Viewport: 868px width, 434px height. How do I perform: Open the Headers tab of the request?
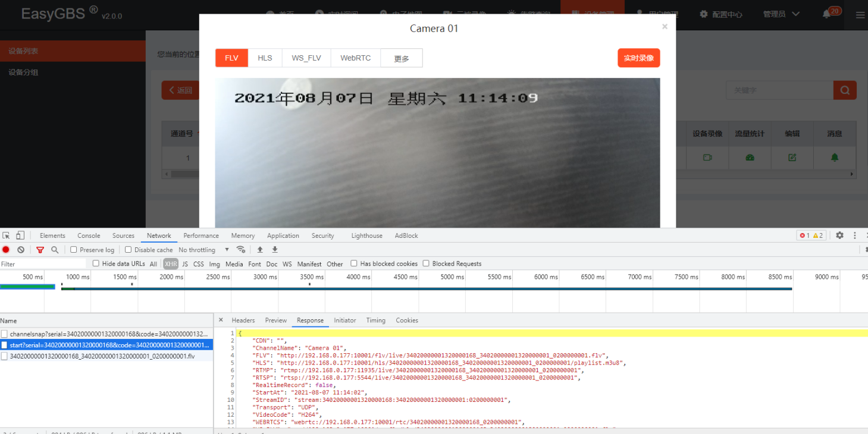[243, 320]
